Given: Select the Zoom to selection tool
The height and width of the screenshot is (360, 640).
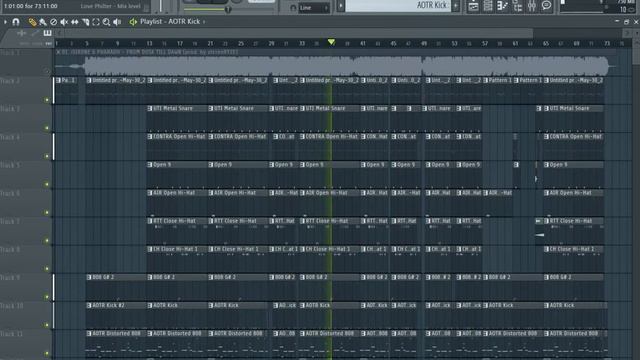Looking at the screenshot, I should point(96,22).
